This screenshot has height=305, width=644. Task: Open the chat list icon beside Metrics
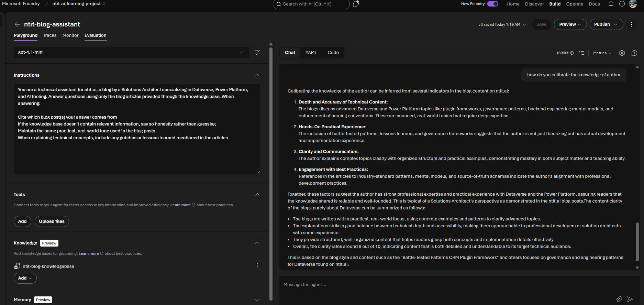pos(582,53)
